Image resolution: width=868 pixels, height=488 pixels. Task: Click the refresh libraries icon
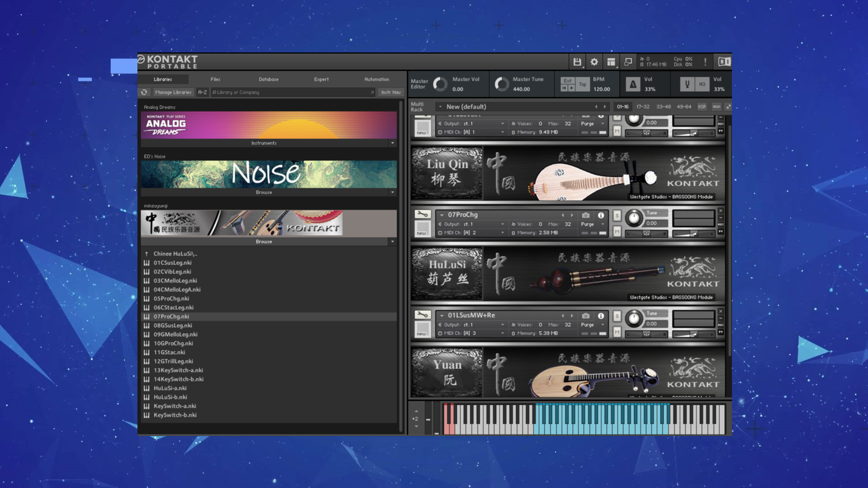click(144, 92)
